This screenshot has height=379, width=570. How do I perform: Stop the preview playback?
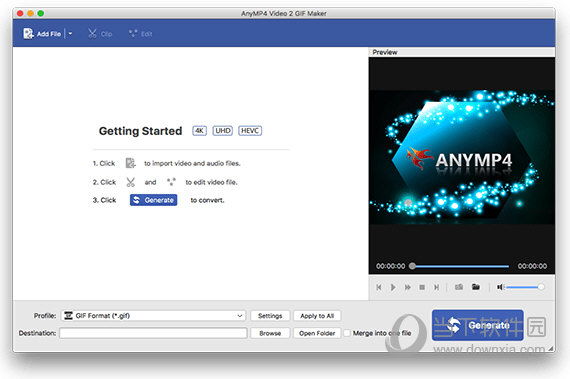pos(422,287)
